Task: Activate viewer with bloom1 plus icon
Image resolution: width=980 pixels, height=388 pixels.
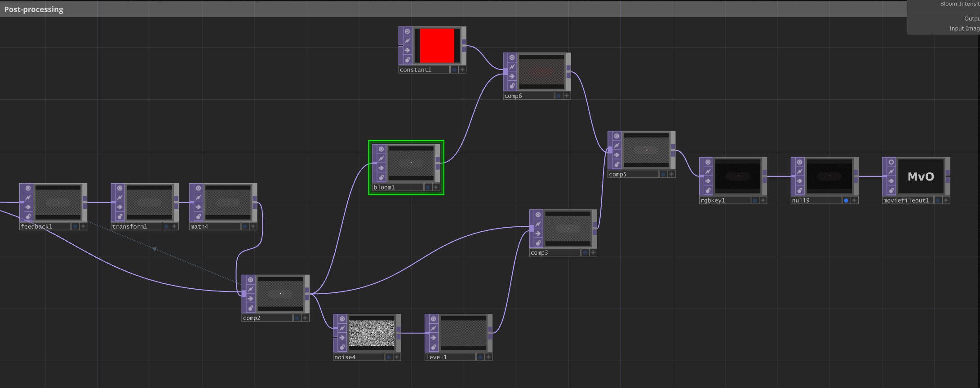Action: 436,187
